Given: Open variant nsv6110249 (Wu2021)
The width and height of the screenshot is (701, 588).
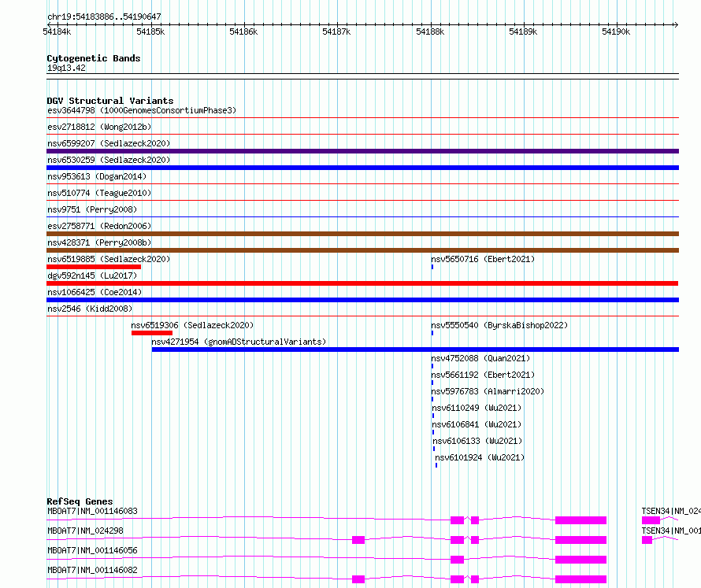Looking at the screenshot, I should pyautogui.click(x=477, y=408).
